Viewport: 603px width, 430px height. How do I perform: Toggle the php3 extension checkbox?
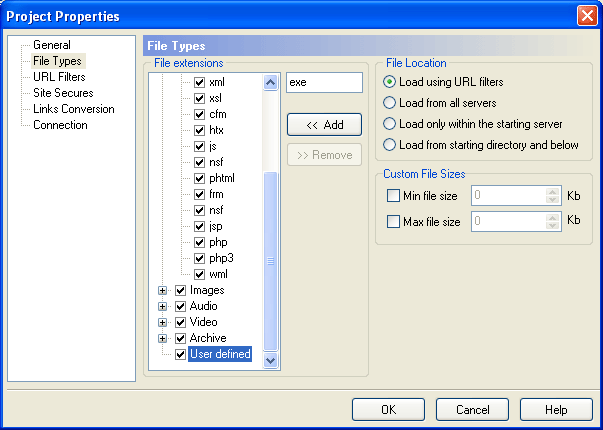[x=199, y=258]
